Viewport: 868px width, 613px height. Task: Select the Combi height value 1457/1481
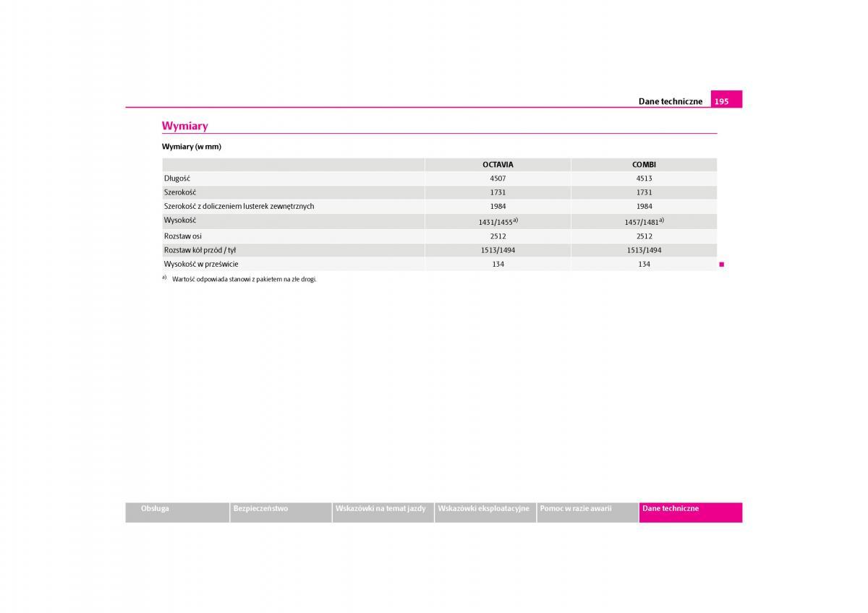644,222
